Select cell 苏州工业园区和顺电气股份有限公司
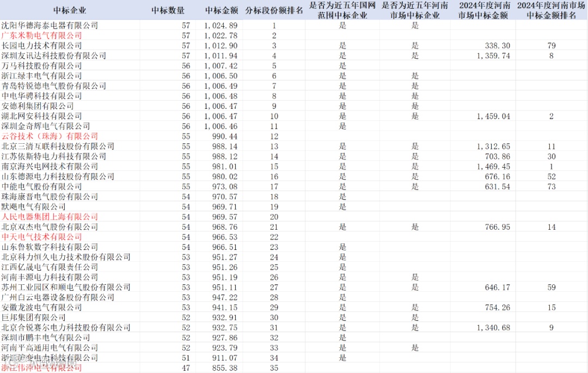Viewport: 588px width, 373px height. (66, 288)
